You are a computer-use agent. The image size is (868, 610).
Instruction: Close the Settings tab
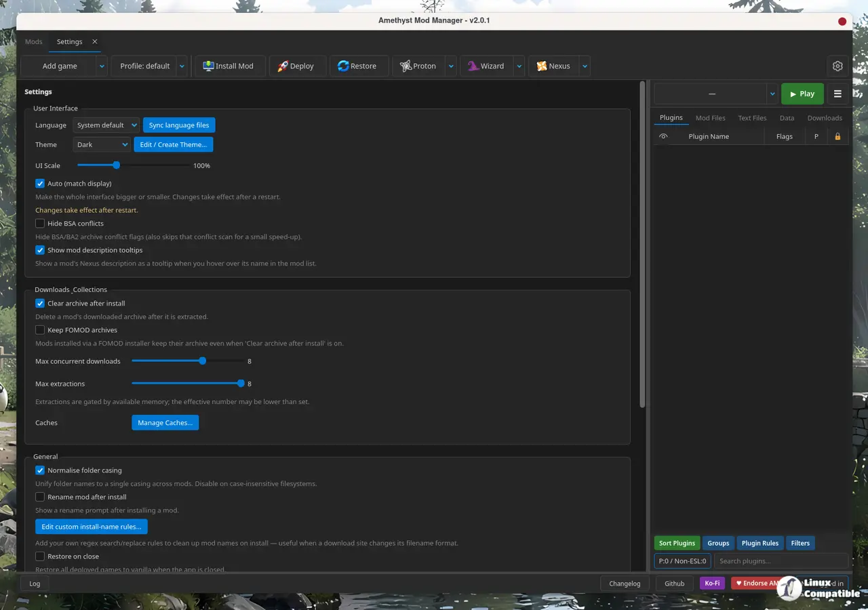point(95,41)
